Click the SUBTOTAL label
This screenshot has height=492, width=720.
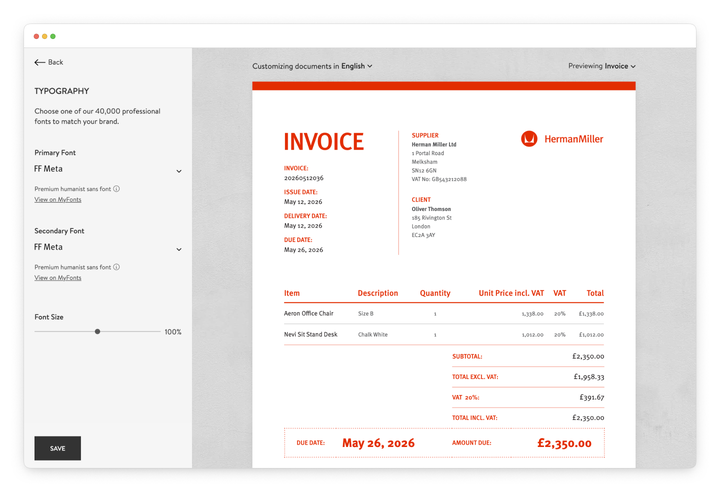(x=467, y=356)
